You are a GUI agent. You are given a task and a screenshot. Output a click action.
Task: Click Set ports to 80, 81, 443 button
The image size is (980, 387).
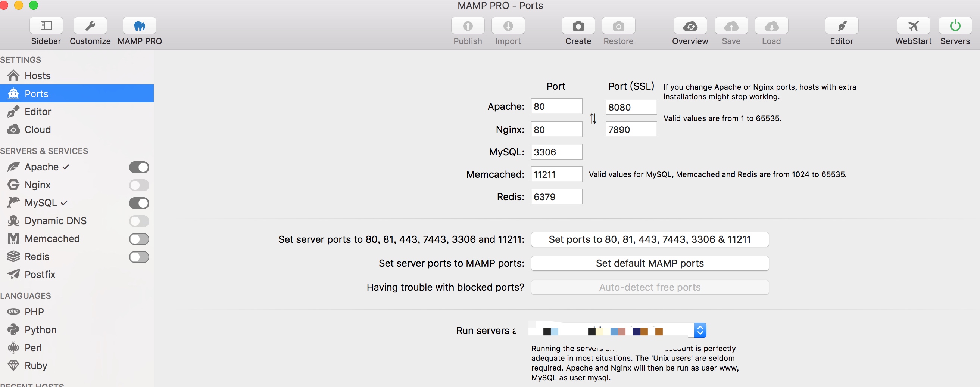[650, 239]
